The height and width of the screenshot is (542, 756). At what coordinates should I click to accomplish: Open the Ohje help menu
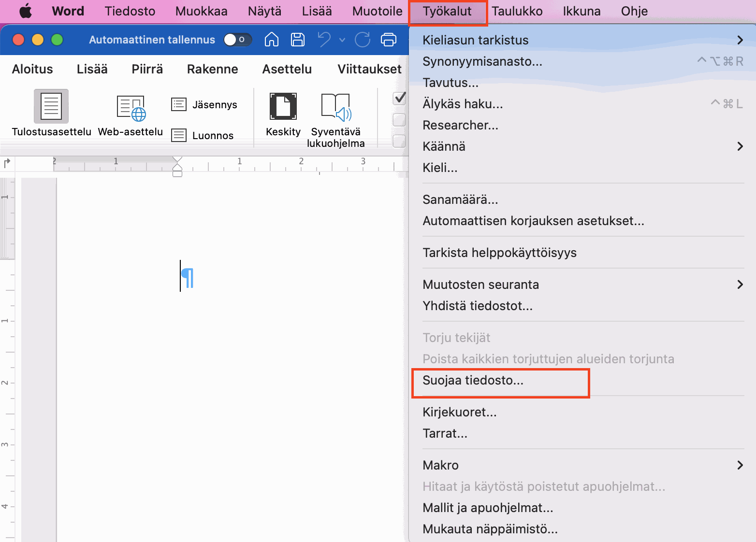(x=634, y=11)
